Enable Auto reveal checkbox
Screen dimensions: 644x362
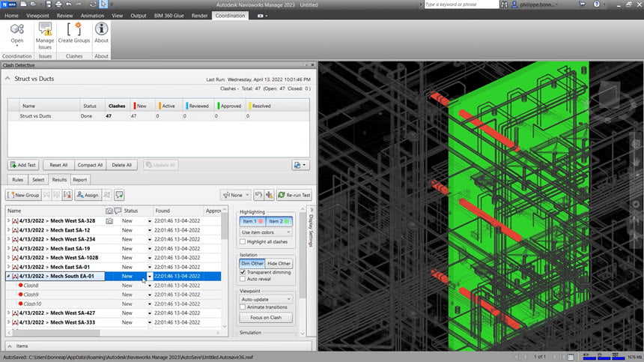coord(243,279)
